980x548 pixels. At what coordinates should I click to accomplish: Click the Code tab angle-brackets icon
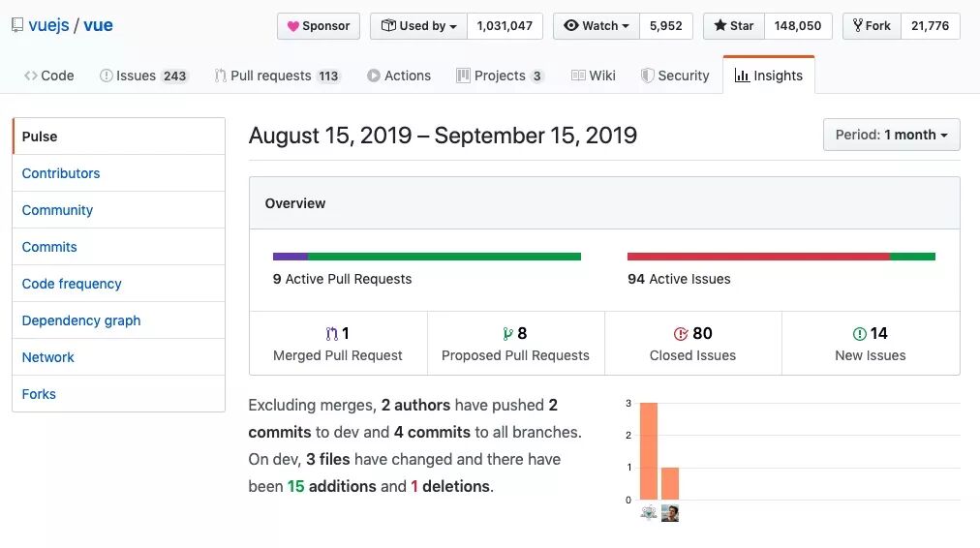pos(31,76)
